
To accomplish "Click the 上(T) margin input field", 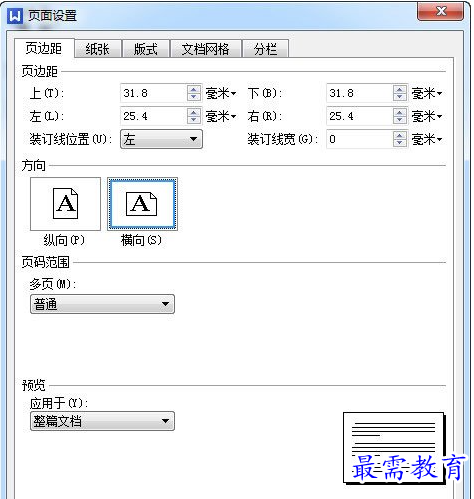I will pos(154,93).
